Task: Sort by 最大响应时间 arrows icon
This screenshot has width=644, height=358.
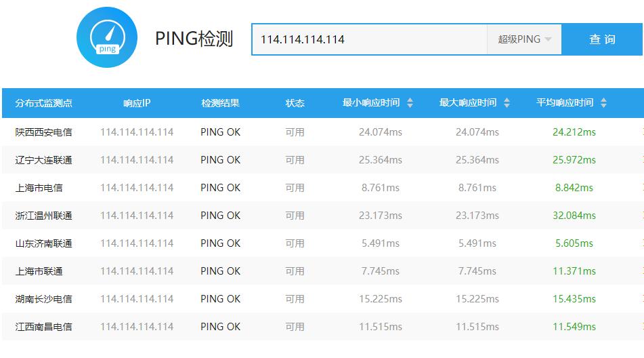Action: pos(507,103)
